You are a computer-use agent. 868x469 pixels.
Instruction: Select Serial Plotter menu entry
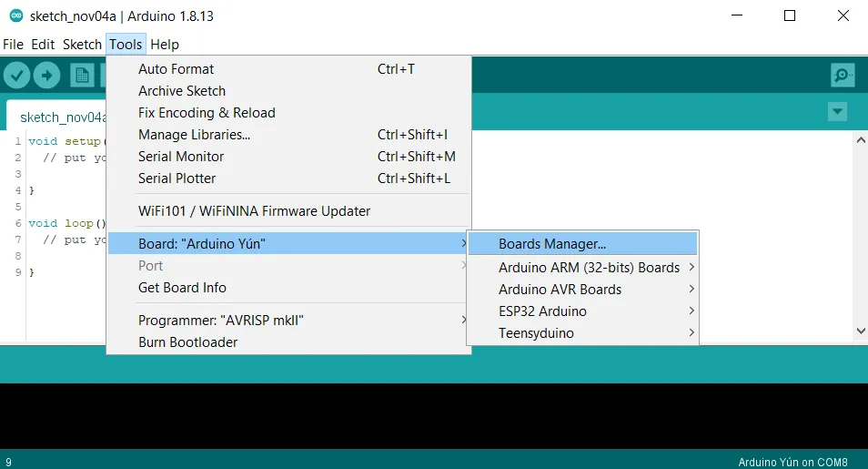(177, 178)
